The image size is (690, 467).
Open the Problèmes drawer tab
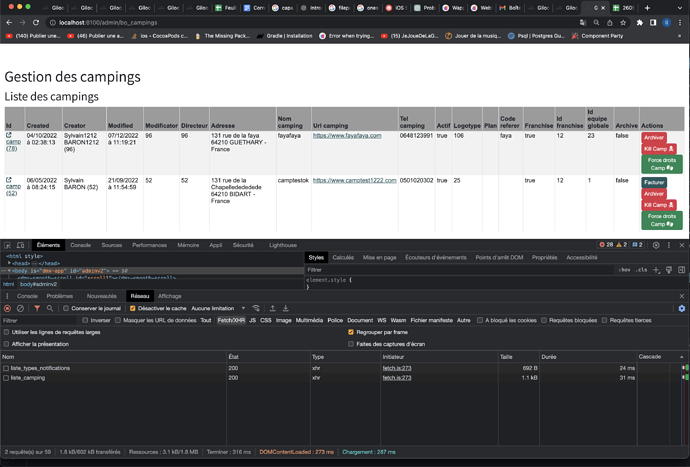[x=60, y=296]
